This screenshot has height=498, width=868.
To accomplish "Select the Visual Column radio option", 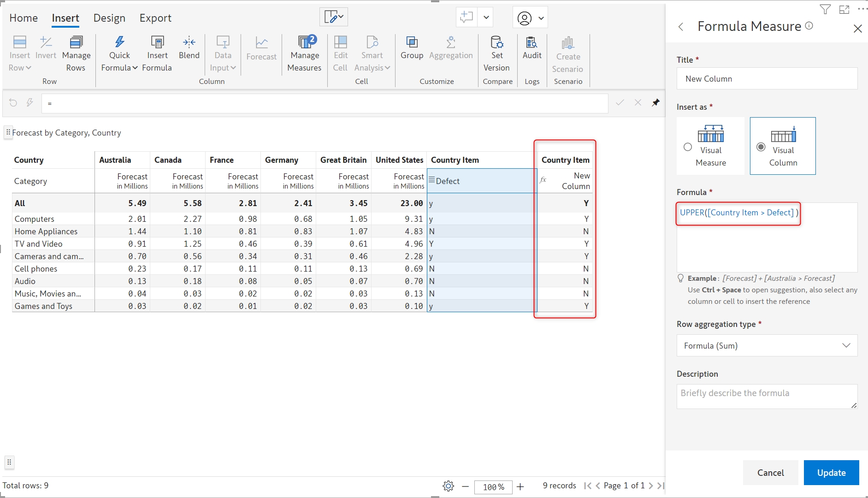I will click(761, 147).
